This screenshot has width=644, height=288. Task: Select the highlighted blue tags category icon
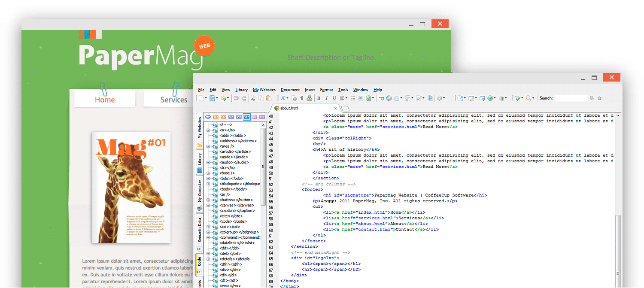pos(247,117)
